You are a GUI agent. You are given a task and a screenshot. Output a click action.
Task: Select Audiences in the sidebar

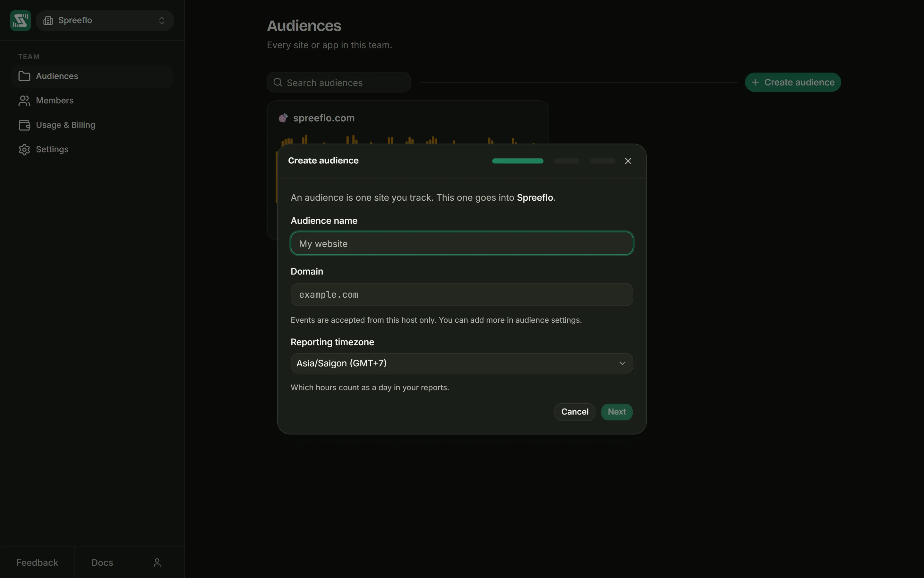click(x=92, y=76)
